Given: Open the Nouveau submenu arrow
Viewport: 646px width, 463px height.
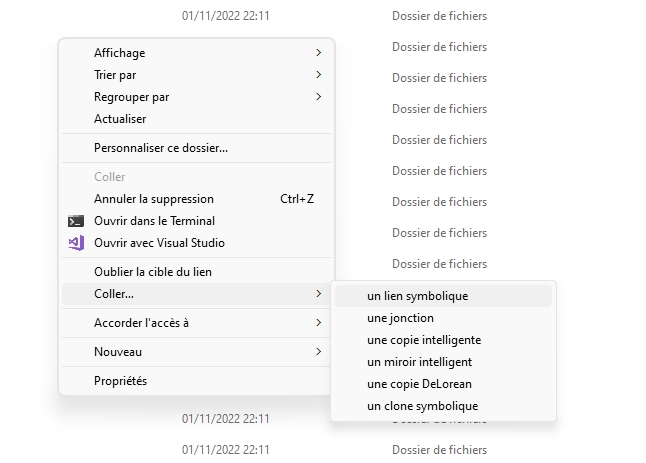Looking at the screenshot, I should [319, 352].
